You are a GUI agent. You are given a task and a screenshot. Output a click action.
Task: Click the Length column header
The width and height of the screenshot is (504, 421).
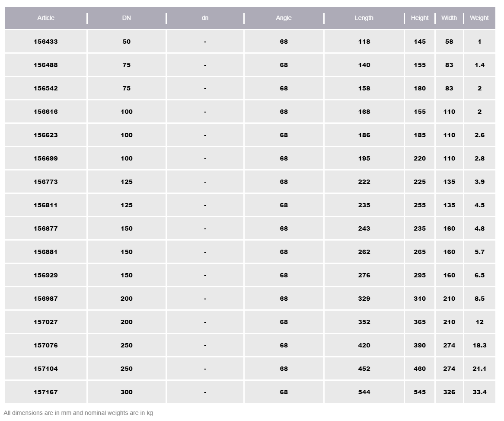click(364, 18)
